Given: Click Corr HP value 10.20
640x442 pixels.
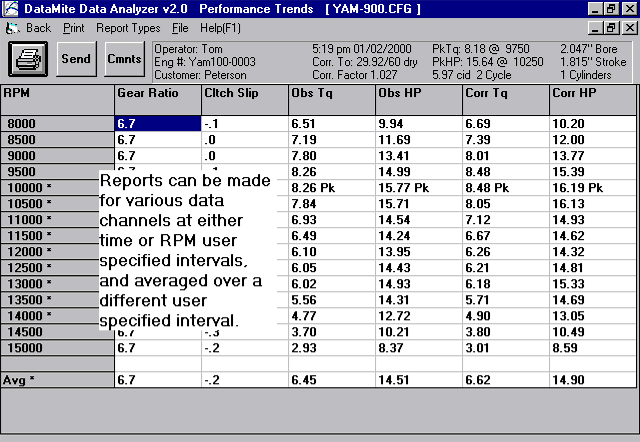Looking at the screenshot, I should tap(593, 124).
